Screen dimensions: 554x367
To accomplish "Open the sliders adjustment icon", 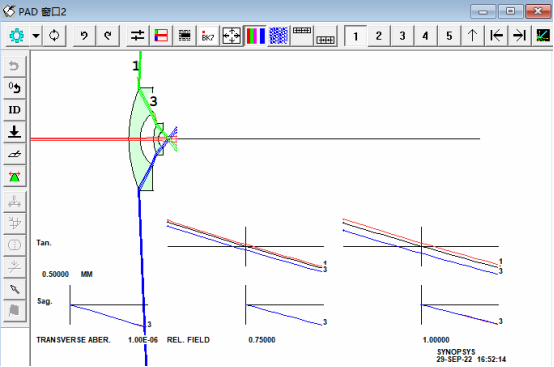I will point(137,36).
